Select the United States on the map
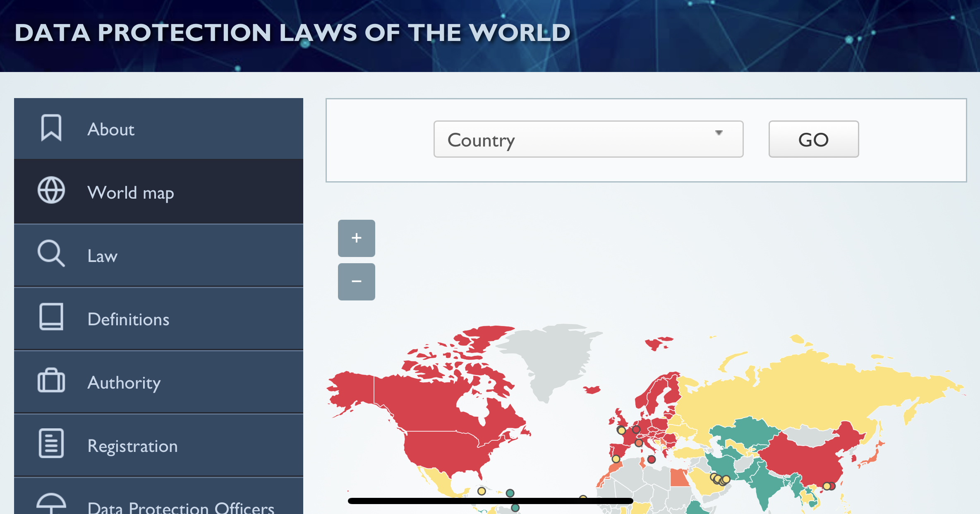This screenshot has height=514, width=980. (x=447, y=451)
